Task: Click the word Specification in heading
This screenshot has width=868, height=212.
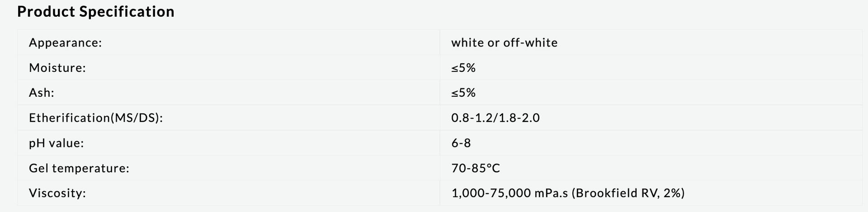Action: 127,11
